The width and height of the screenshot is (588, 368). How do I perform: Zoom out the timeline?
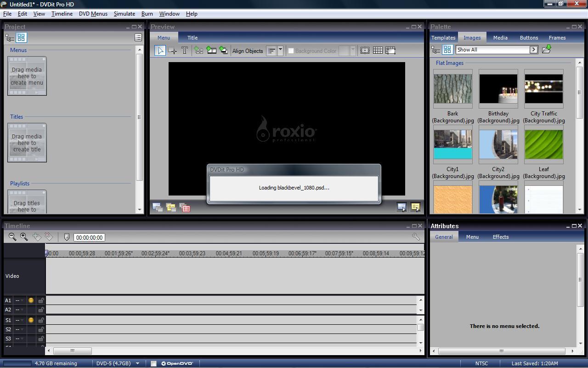pos(12,237)
